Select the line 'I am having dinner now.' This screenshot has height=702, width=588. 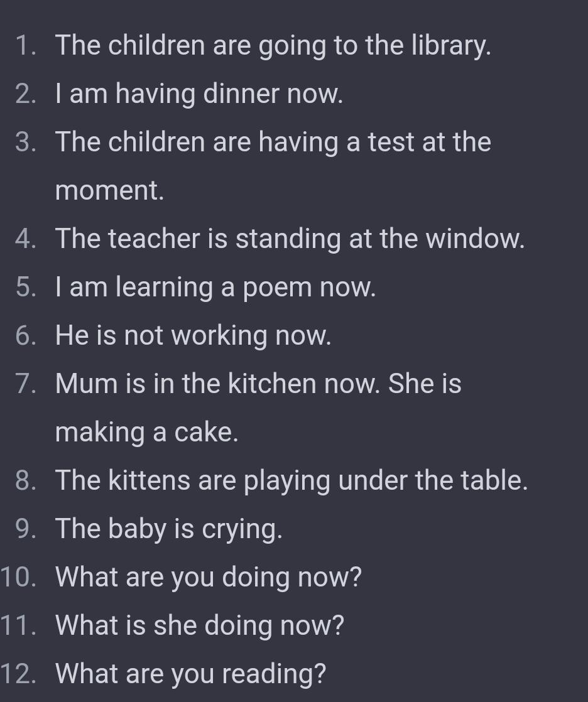[199, 94]
